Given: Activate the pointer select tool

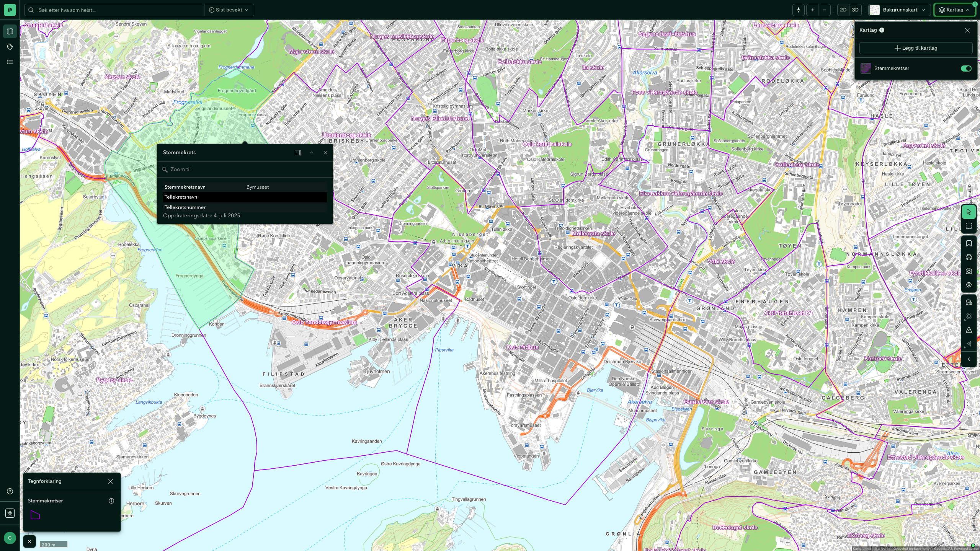Looking at the screenshot, I should pos(969,212).
